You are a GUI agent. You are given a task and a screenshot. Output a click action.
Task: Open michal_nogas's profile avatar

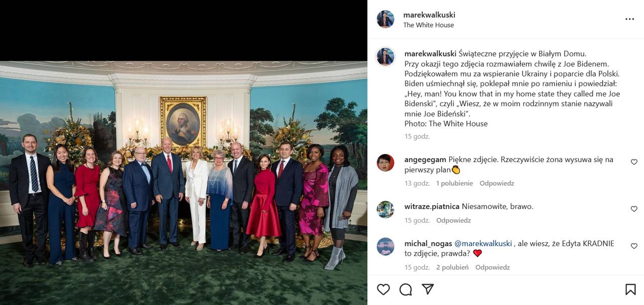pyautogui.click(x=385, y=247)
